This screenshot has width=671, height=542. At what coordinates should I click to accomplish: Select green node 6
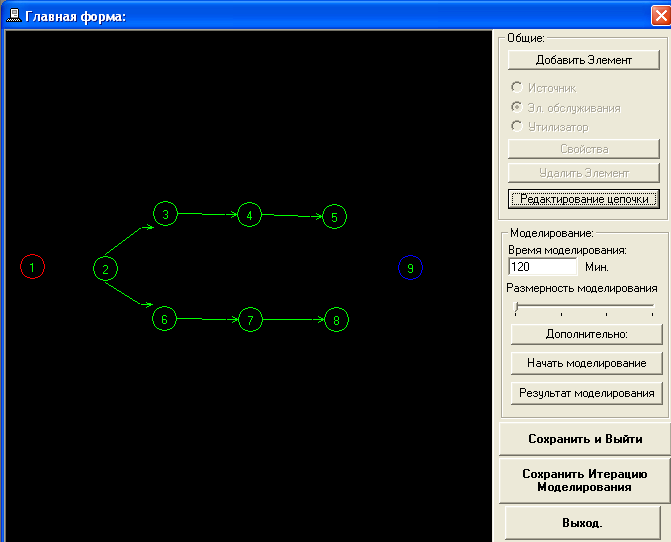pyautogui.click(x=164, y=319)
